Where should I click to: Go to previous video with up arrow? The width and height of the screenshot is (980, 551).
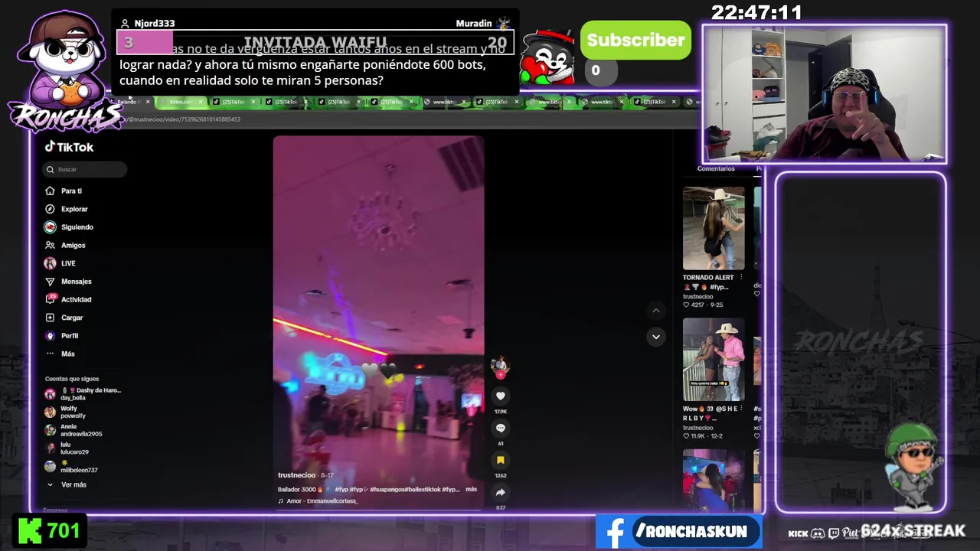(x=655, y=311)
